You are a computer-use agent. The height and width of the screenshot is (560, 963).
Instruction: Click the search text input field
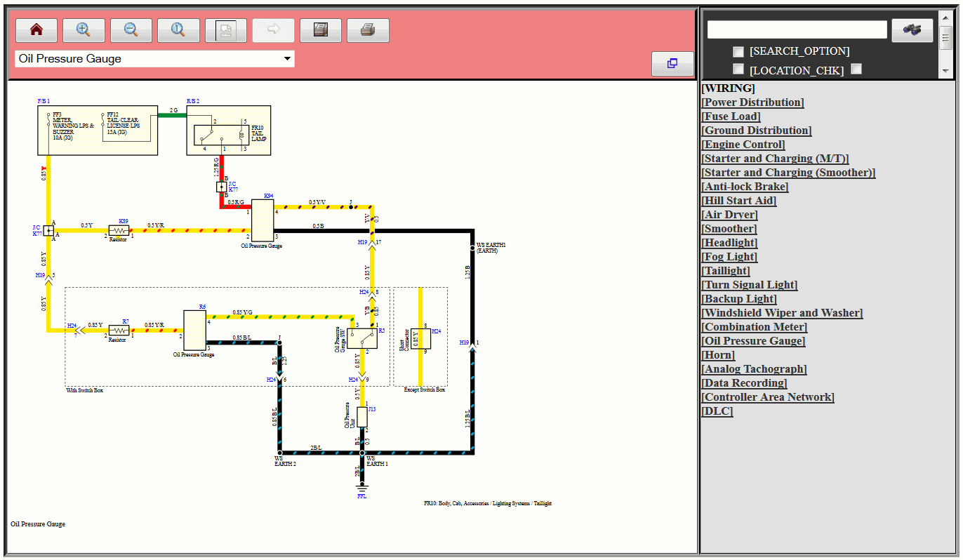(x=797, y=29)
